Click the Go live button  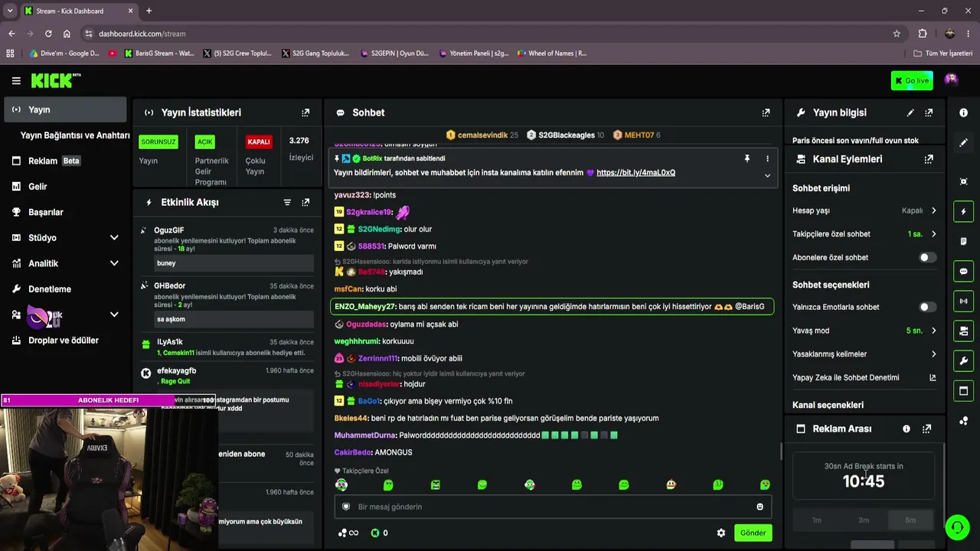coord(912,80)
